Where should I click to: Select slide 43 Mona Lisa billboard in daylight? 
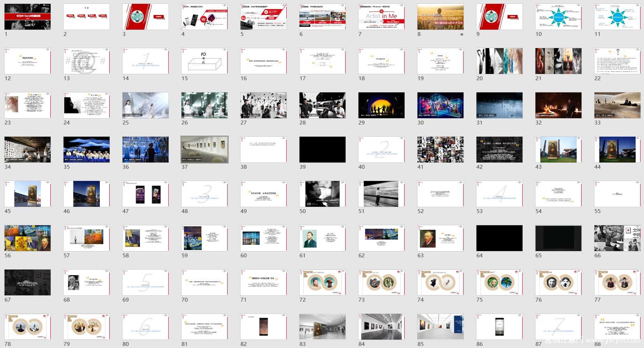(x=558, y=150)
